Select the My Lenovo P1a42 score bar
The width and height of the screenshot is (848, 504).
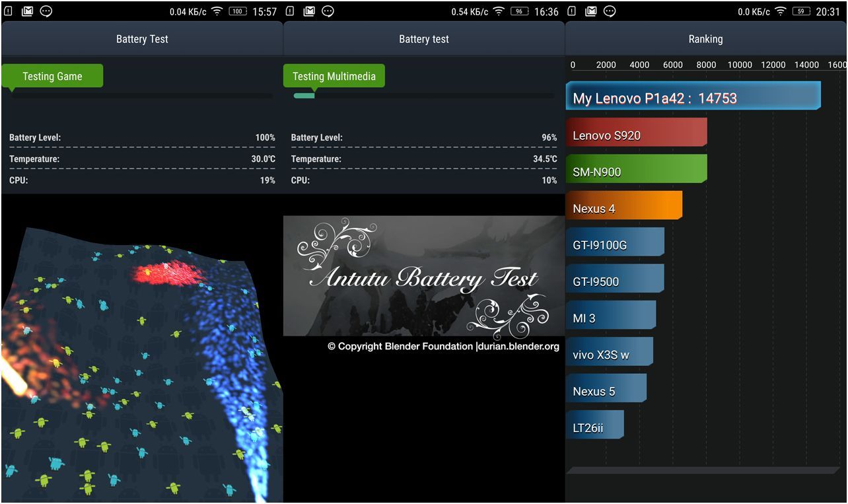pyautogui.click(x=693, y=96)
